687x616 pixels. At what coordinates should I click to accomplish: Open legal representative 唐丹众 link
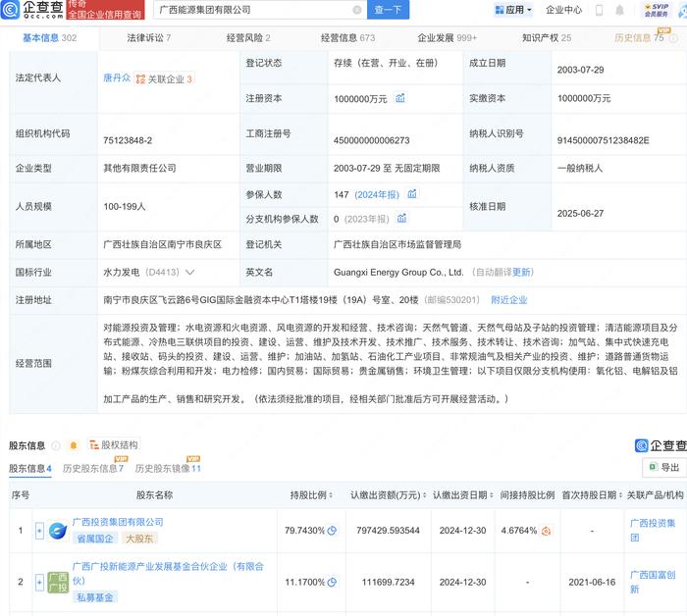pos(117,77)
